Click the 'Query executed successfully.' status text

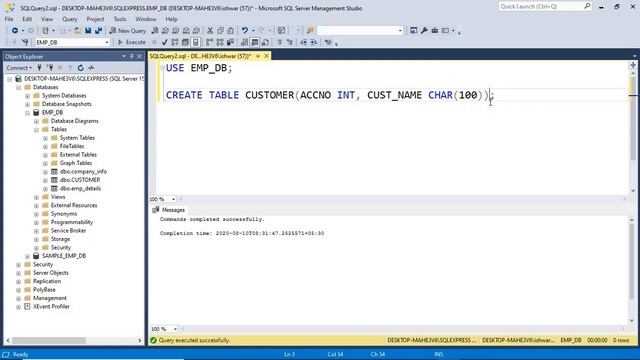click(x=194, y=340)
